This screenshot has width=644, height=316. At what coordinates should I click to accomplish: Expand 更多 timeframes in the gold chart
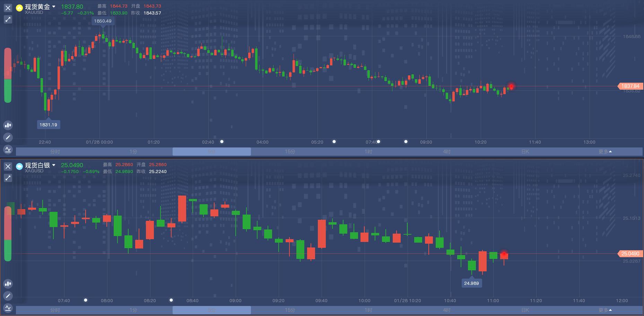(605, 152)
